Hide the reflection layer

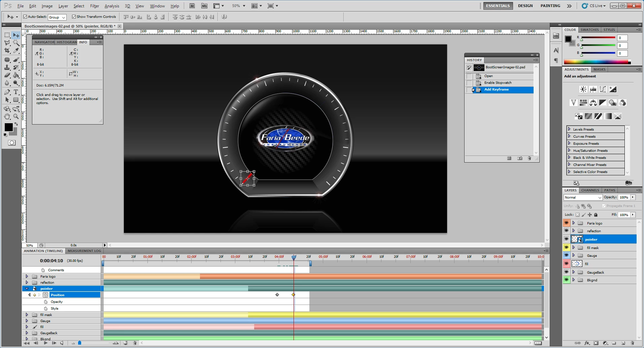tap(566, 231)
